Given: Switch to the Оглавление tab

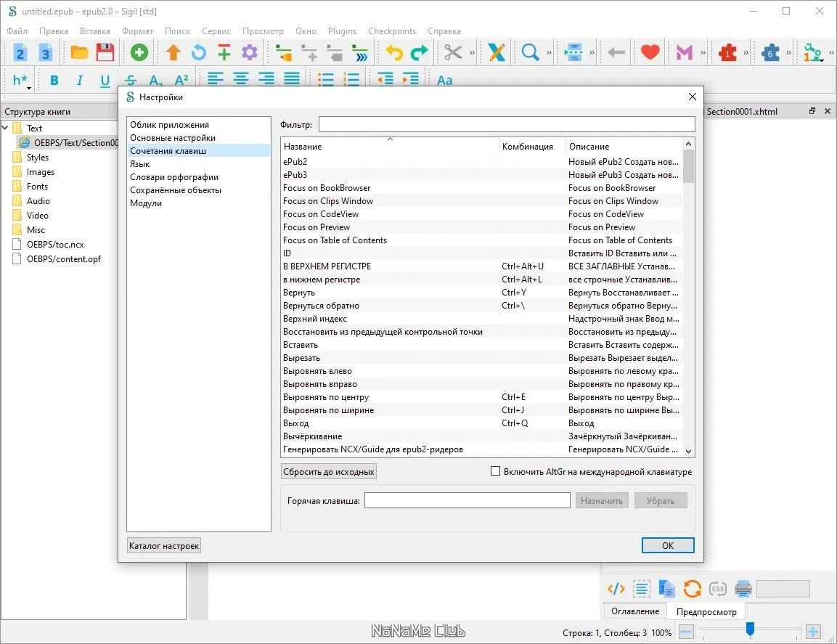Looking at the screenshot, I should [634, 611].
